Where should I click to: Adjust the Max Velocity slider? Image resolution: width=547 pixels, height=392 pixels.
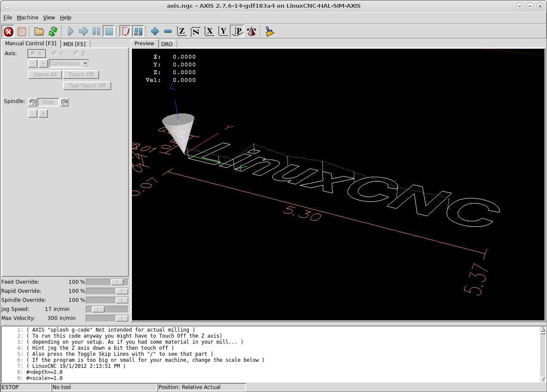pyautogui.click(x=107, y=318)
